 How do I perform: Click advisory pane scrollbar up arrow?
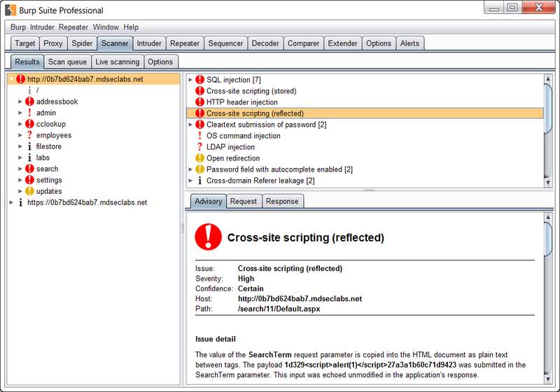[548, 217]
